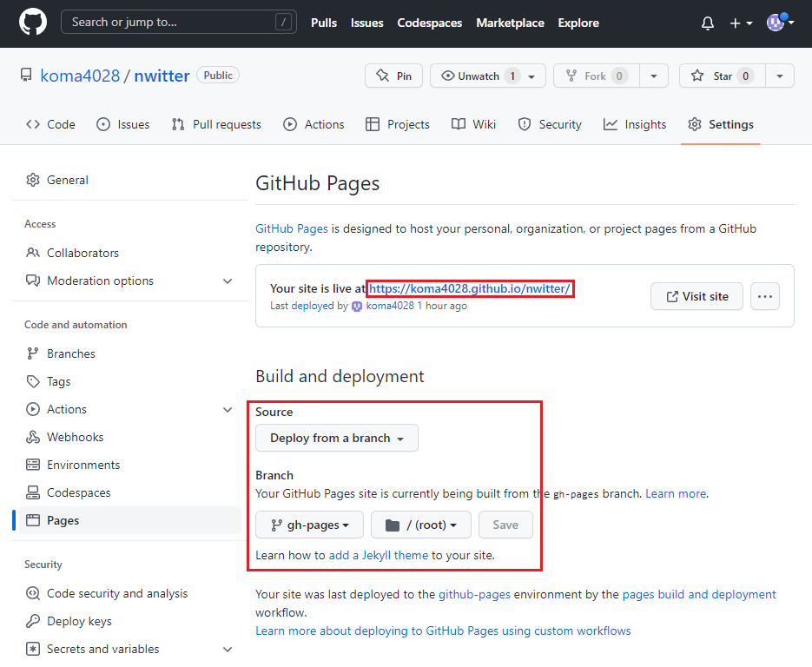The image size is (812, 667).
Task: Open the Security tab
Action: pyautogui.click(x=550, y=124)
